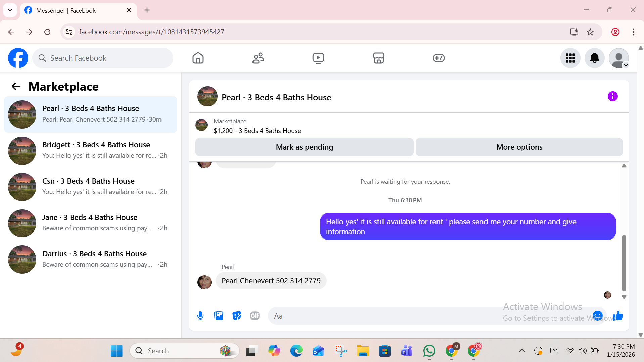Choose a sticker icon
644x362 pixels.
pyautogui.click(x=237, y=316)
